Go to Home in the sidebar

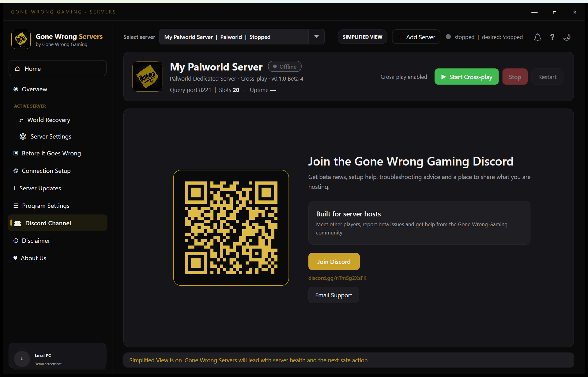click(58, 68)
